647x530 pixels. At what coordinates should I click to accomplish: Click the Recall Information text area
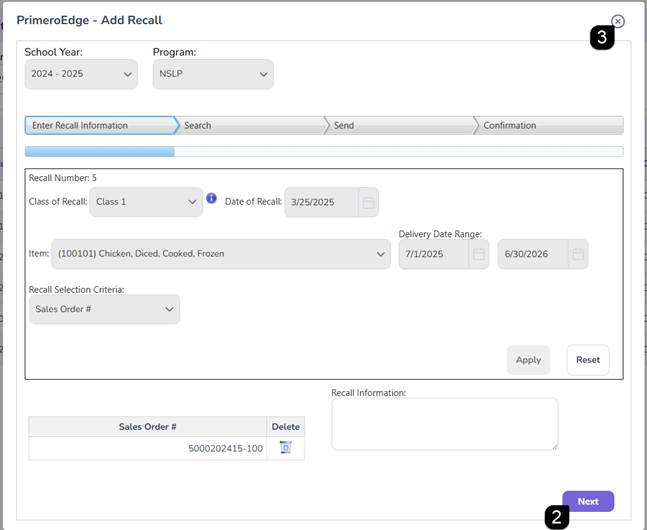click(444, 424)
